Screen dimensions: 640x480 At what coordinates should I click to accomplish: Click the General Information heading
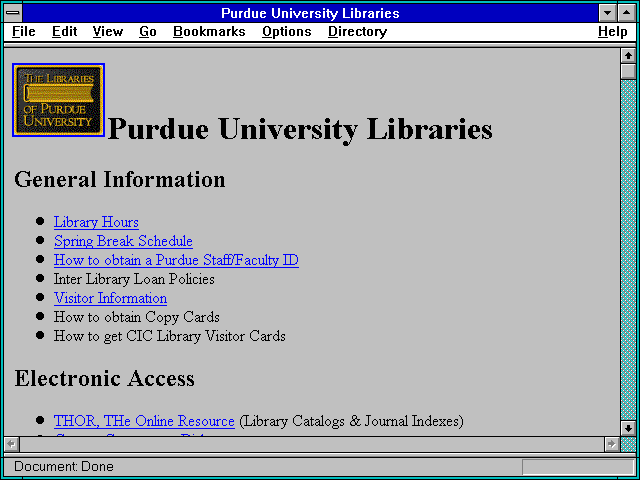click(x=120, y=180)
